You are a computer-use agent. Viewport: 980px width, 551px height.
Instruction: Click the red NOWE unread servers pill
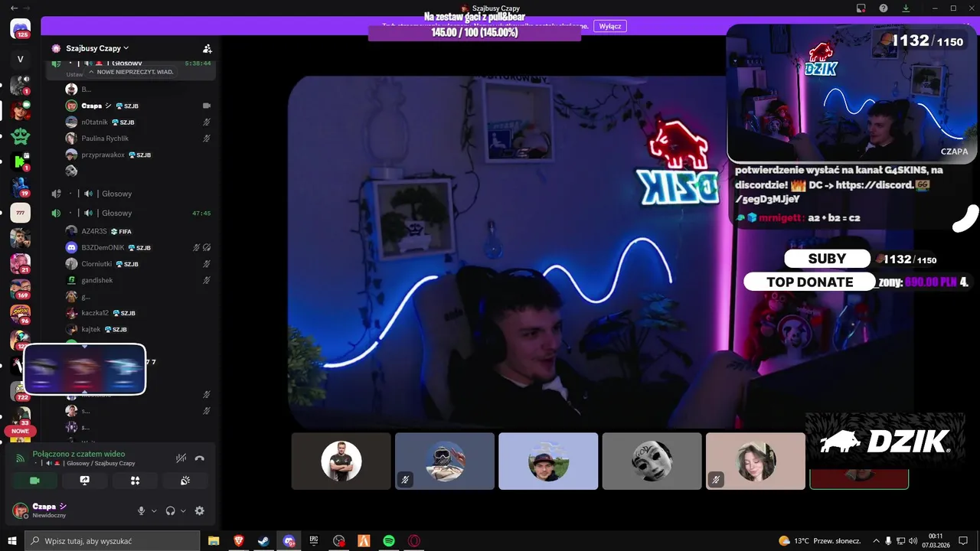(20, 431)
